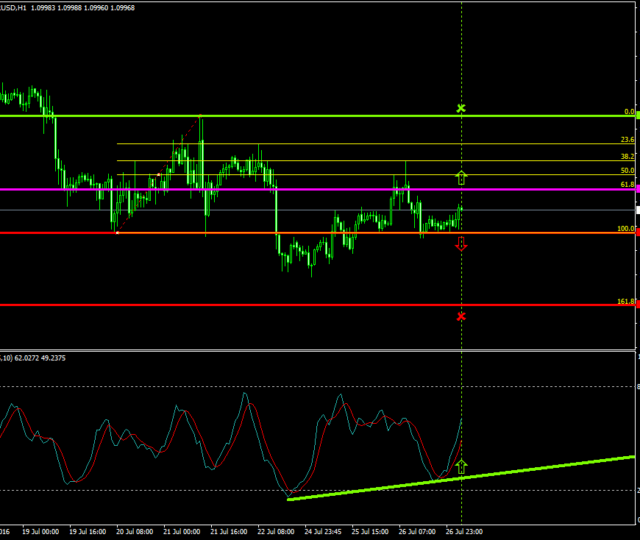640x540 pixels.
Task: Click the green up arrow in the oscillator panel
Action: (x=461, y=466)
